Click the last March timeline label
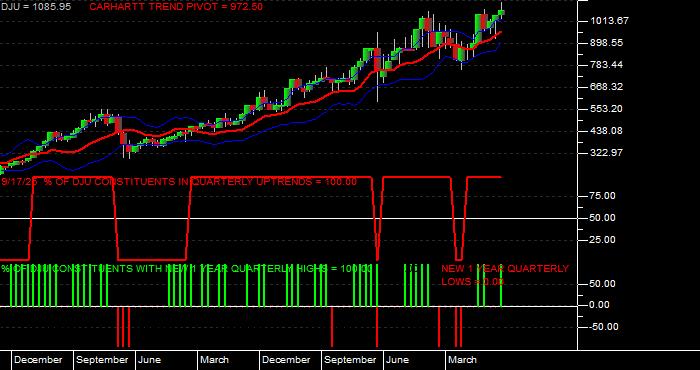700x370 pixels. click(x=462, y=360)
